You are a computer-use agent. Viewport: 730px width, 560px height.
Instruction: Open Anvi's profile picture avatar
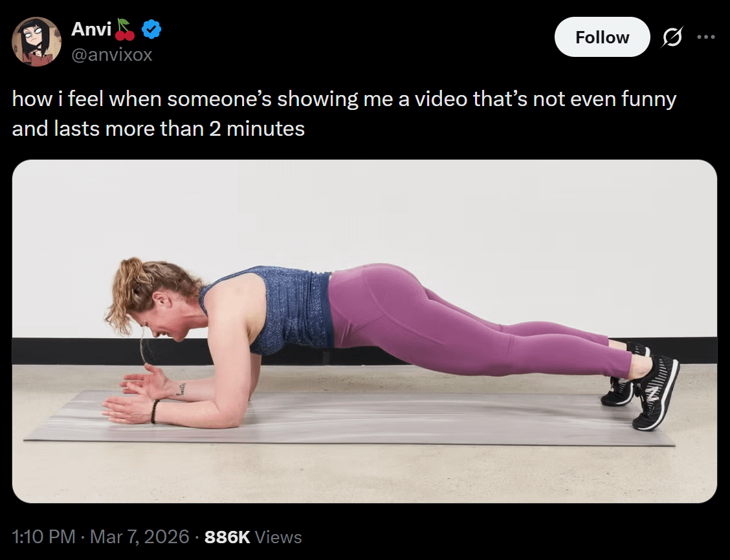pos(36,41)
